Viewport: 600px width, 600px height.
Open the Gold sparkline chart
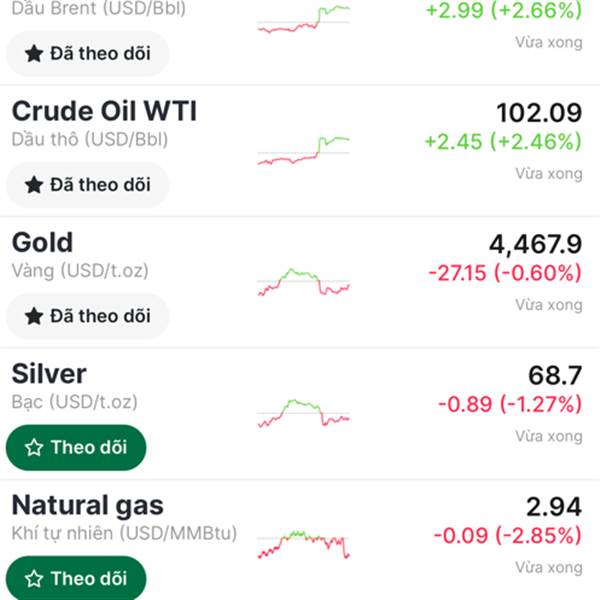click(x=303, y=282)
